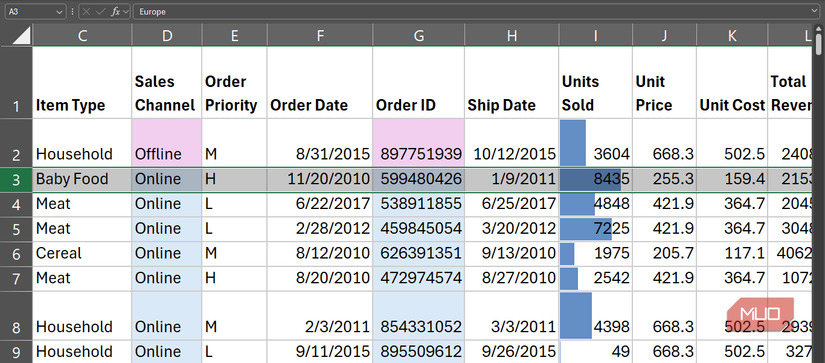Viewport: 825px width, 363px height.
Task: Select units sold cell 2542
Action: (x=596, y=278)
